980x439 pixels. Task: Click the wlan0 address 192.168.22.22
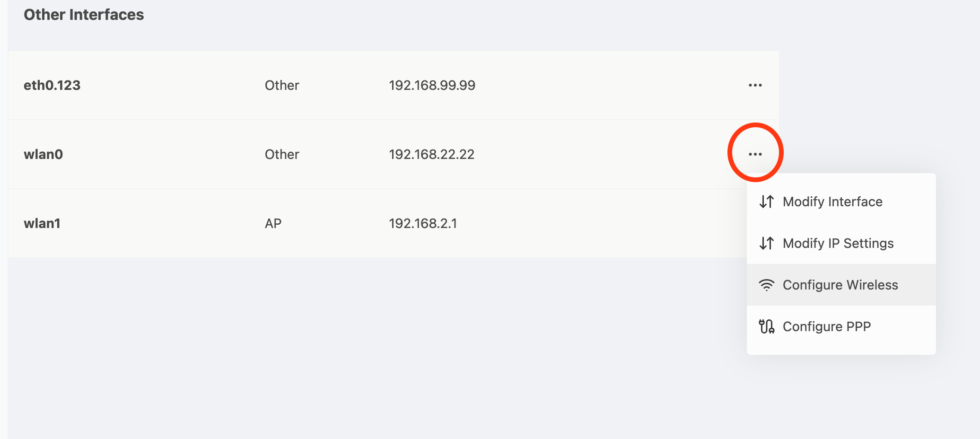(x=431, y=154)
